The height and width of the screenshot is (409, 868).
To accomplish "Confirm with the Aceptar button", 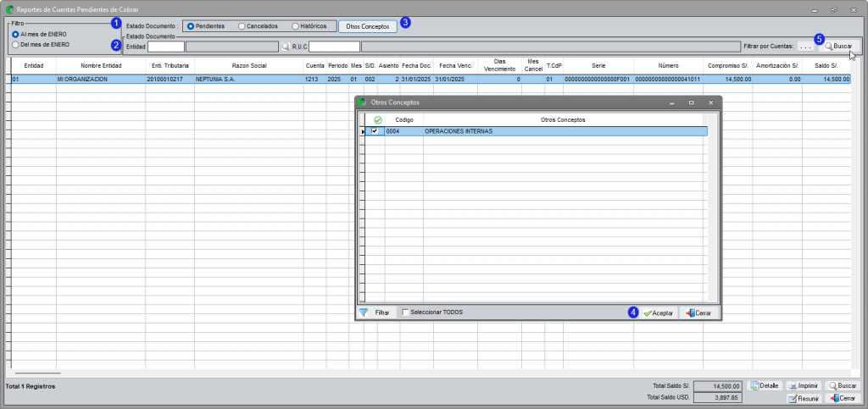I will [x=658, y=312].
